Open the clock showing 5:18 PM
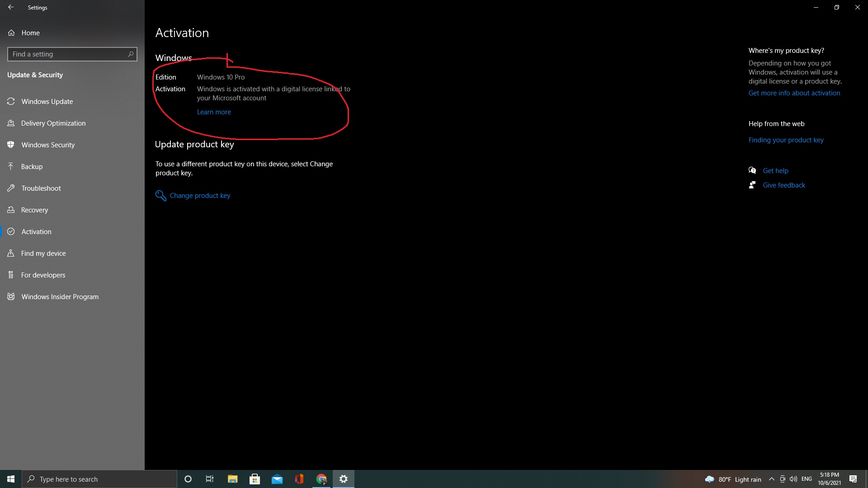 pos(830,479)
